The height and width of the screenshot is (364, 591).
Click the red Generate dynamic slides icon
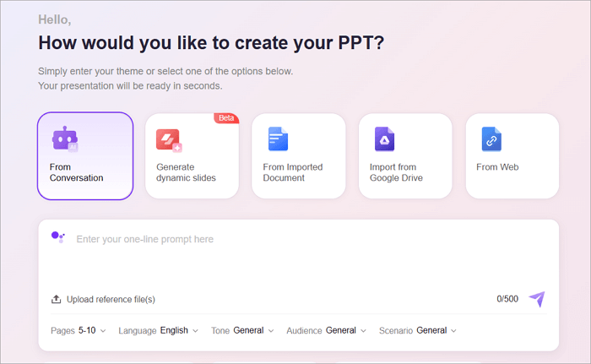point(169,140)
